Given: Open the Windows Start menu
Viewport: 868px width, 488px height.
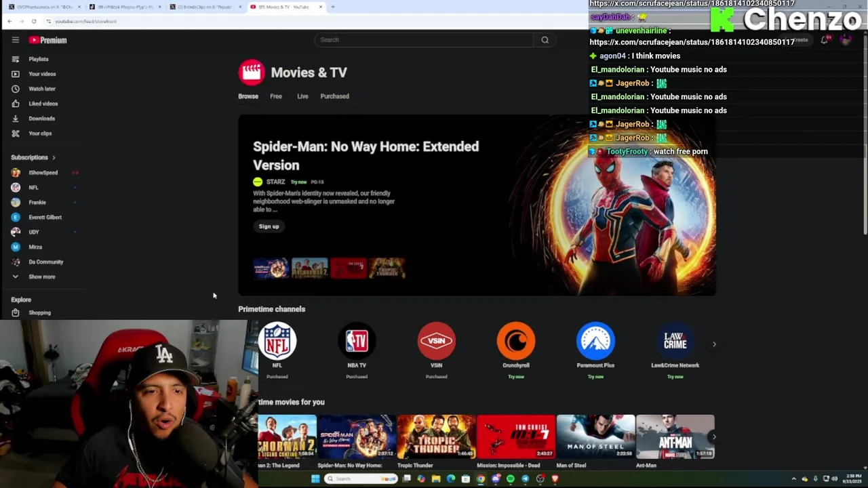Looking at the screenshot, I should tap(315, 479).
